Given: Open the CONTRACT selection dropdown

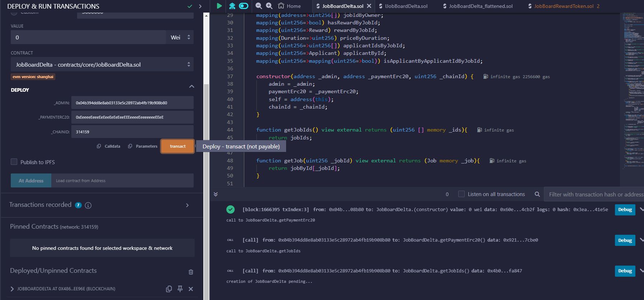Looking at the screenshot, I should pos(102,65).
